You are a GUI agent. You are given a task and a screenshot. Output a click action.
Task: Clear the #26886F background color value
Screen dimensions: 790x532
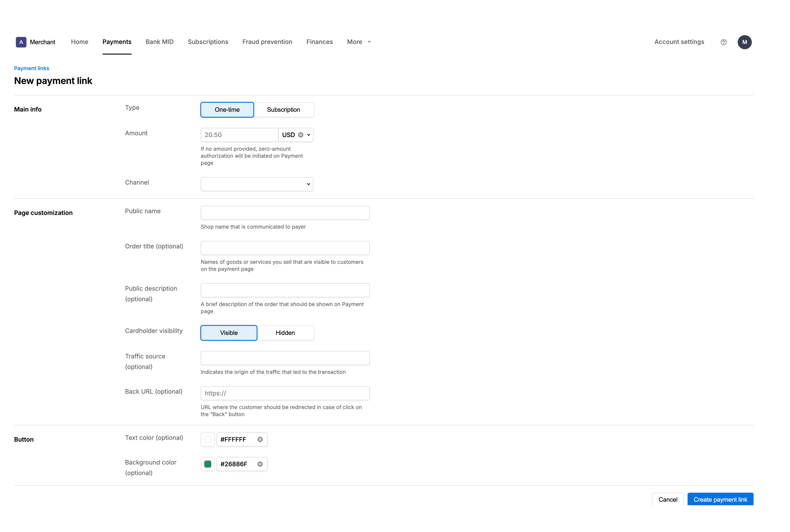pyautogui.click(x=260, y=464)
